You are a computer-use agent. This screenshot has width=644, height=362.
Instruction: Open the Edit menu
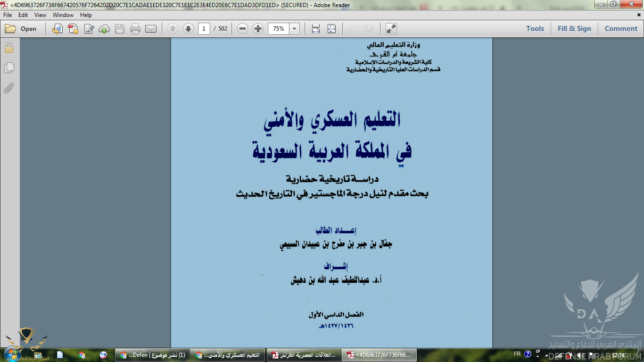(23, 15)
